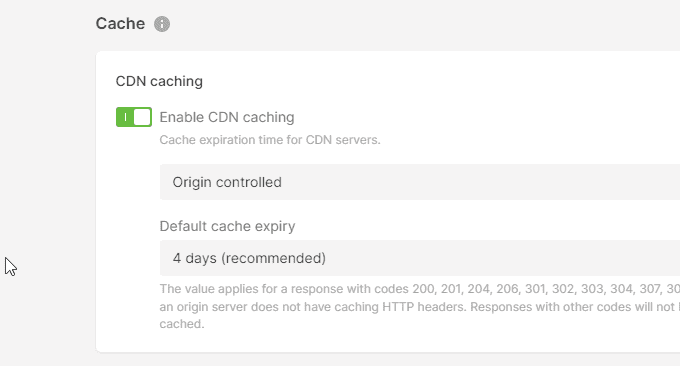
Task: Click the white knob of the CDN toggle
Action: (142, 117)
